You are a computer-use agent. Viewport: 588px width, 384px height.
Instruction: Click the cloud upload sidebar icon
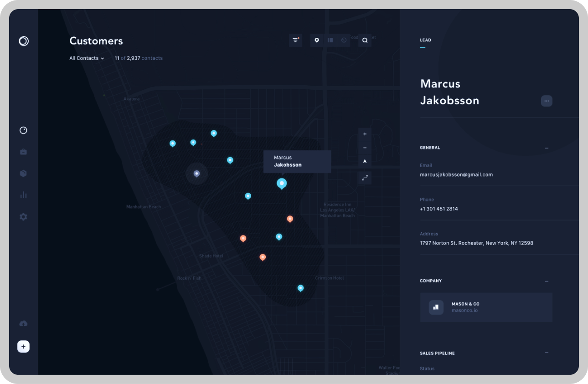click(23, 323)
